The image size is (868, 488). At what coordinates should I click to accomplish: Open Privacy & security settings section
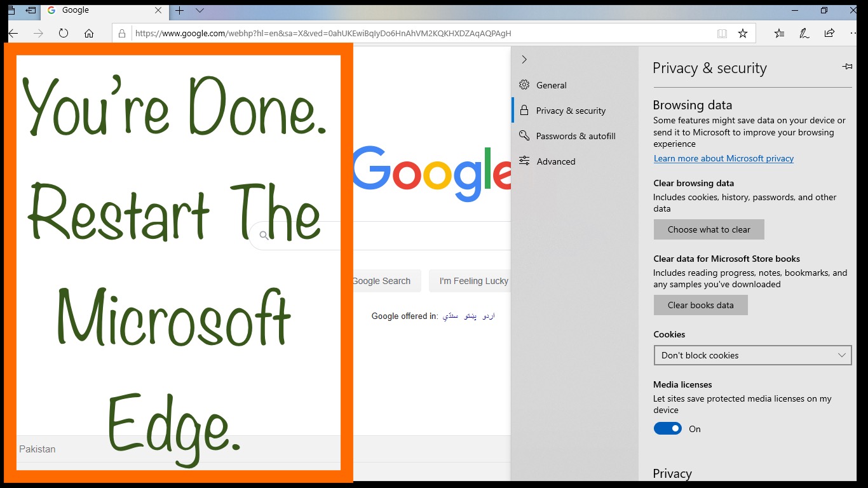[574, 111]
